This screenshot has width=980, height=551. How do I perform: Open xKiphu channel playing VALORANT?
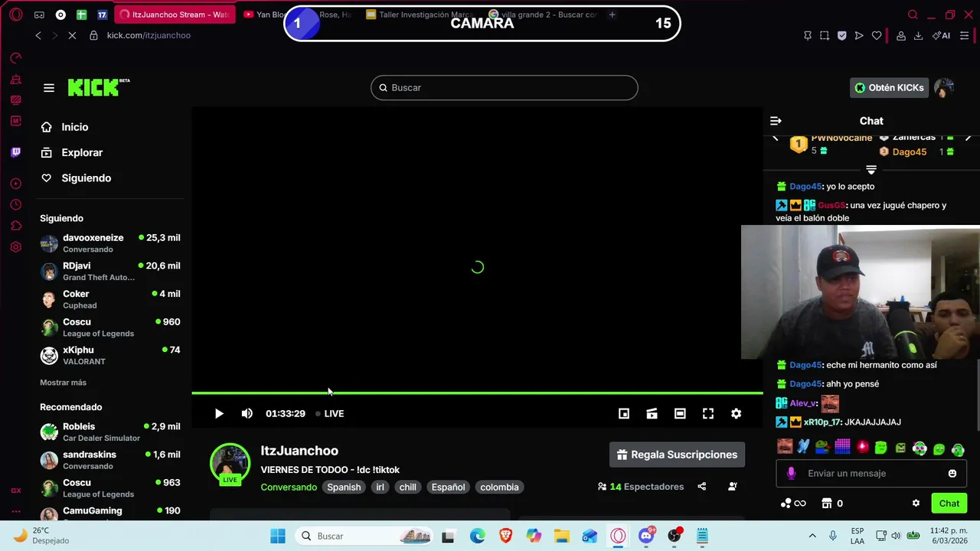(110, 355)
